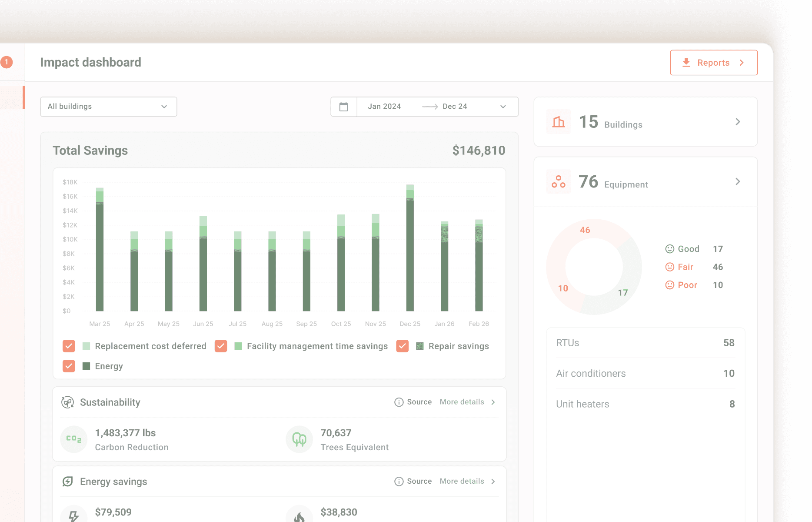Screen dimensions: 812x522
Task: Expand the date range dropdown chevron
Action: 503,107
